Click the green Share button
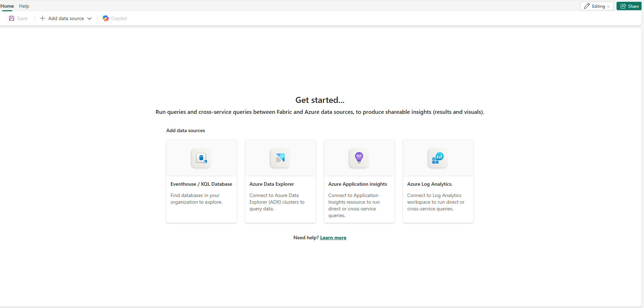 coord(629,6)
